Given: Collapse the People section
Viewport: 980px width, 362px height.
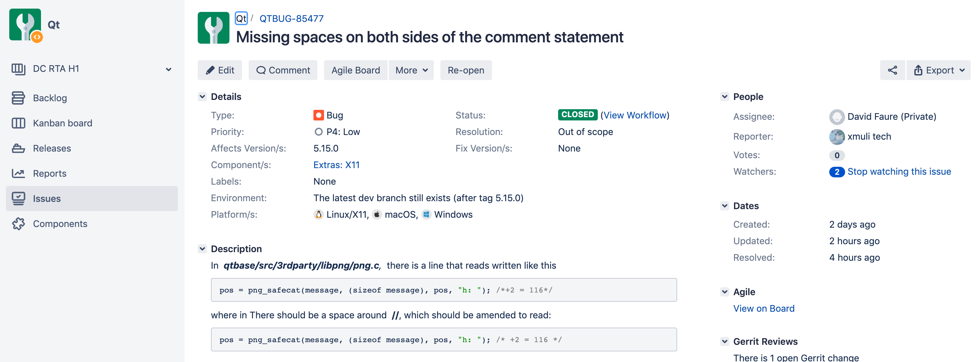Looking at the screenshot, I should [724, 97].
